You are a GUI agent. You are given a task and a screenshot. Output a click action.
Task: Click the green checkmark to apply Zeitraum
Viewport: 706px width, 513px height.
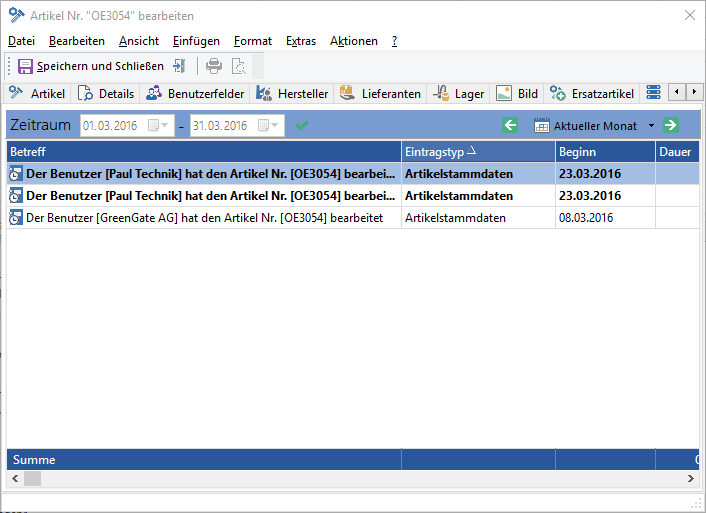(x=302, y=125)
